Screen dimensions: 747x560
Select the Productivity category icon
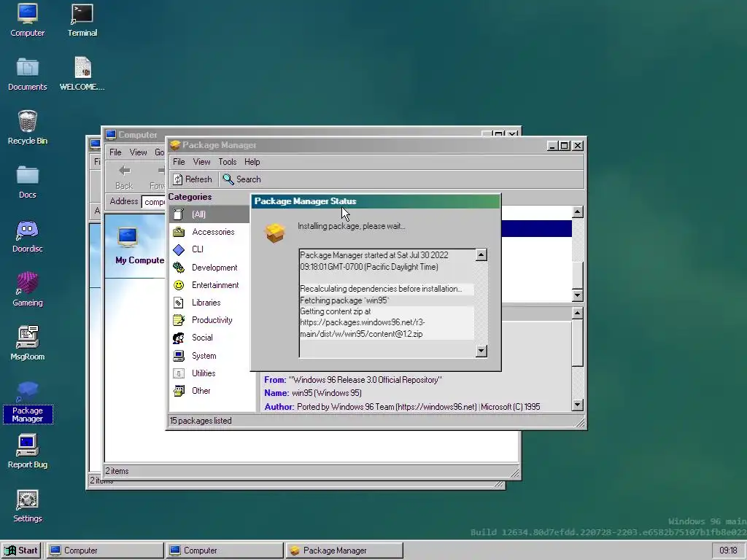pyautogui.click(x=179, y=320)
